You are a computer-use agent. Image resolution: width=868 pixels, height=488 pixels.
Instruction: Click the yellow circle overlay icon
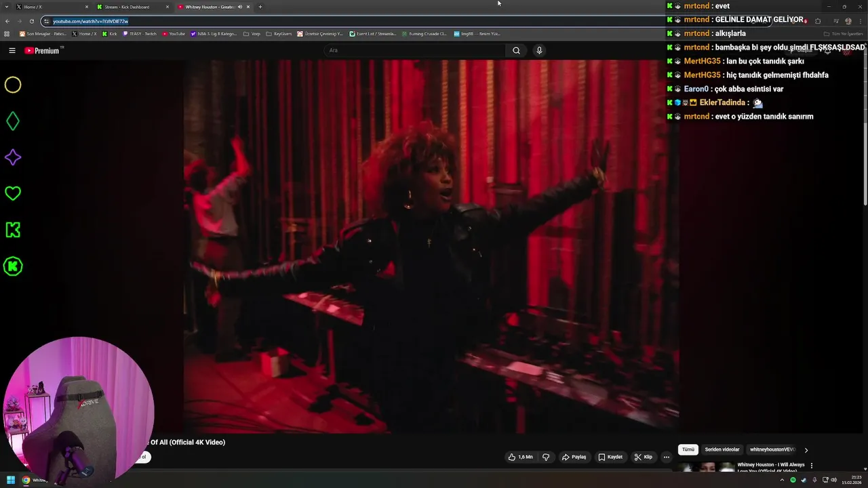pos(13,85)
